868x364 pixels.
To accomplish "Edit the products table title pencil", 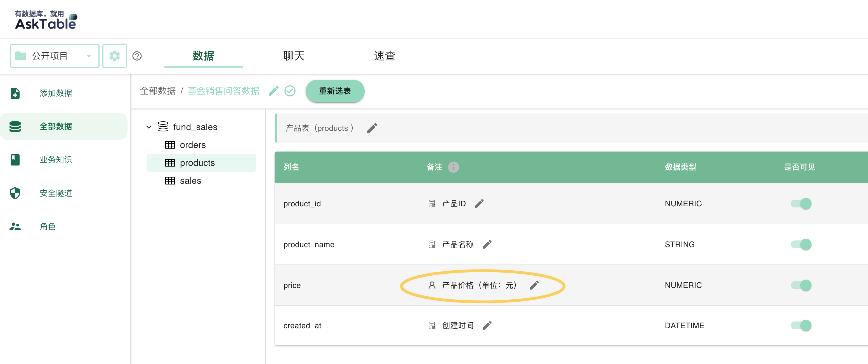I will pyautogui.click(x=372, y=128).
